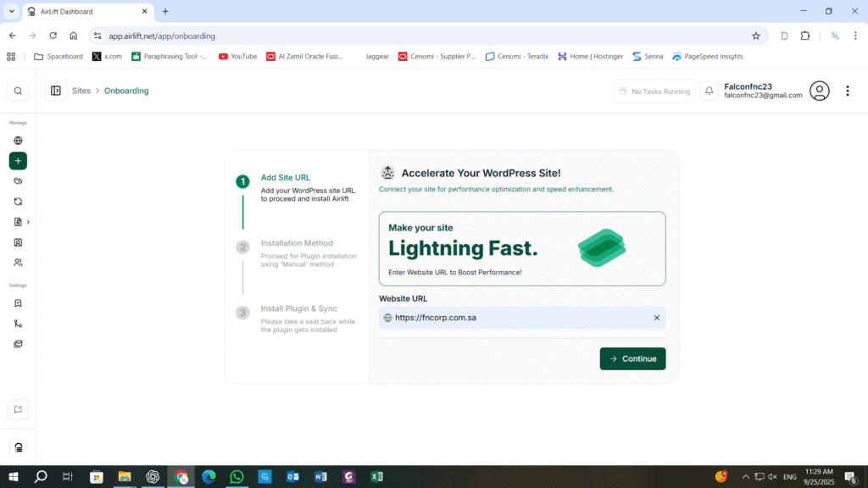Open the tab search dropdown arrow
This screenshot has width=868, height=488.
point(12,11)
